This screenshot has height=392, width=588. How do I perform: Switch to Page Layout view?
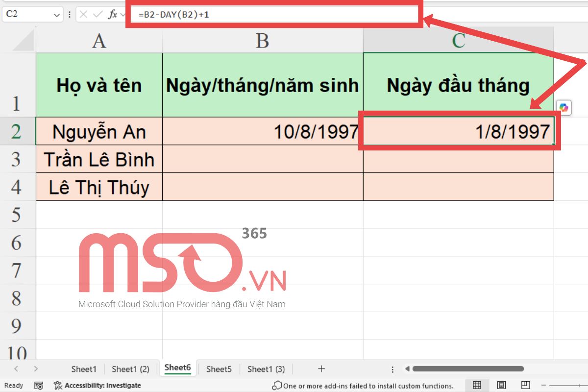(x=501, y=386)
